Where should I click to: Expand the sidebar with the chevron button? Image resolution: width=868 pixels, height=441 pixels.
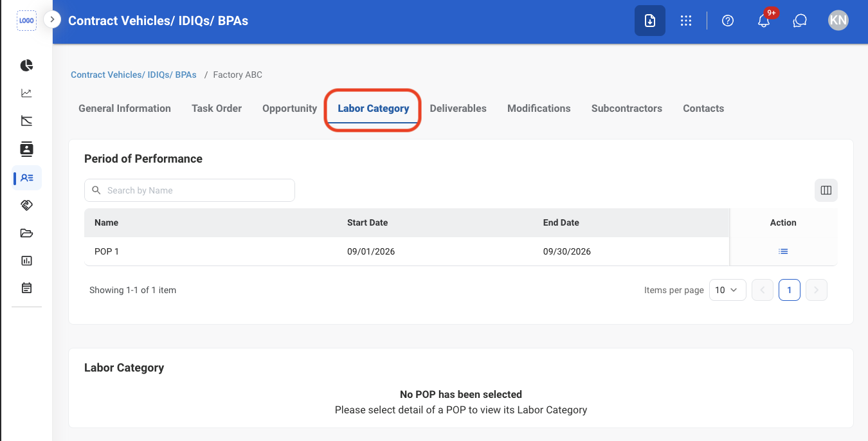tap(52, 20)
